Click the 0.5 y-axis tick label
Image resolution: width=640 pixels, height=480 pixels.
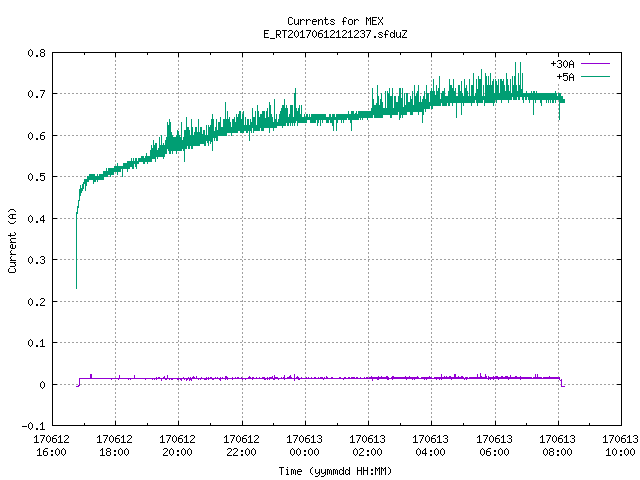coord(36,177)
